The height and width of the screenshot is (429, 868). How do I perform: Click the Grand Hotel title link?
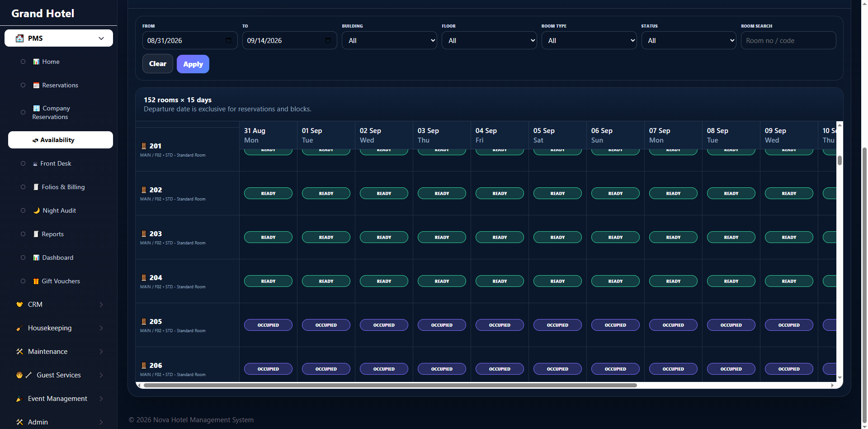43,14
